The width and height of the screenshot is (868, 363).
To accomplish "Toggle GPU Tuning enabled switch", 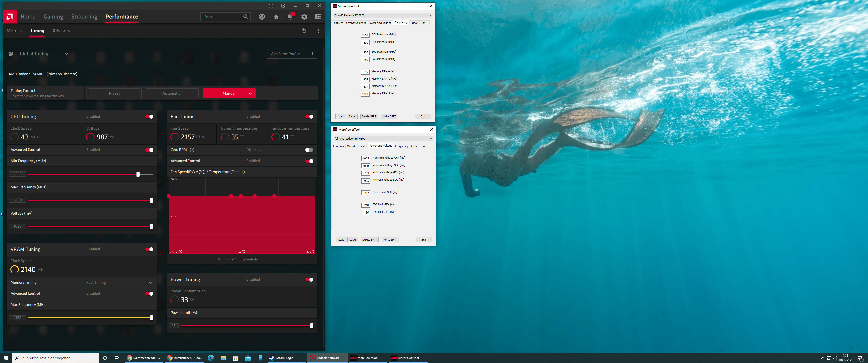I will 149,116.
